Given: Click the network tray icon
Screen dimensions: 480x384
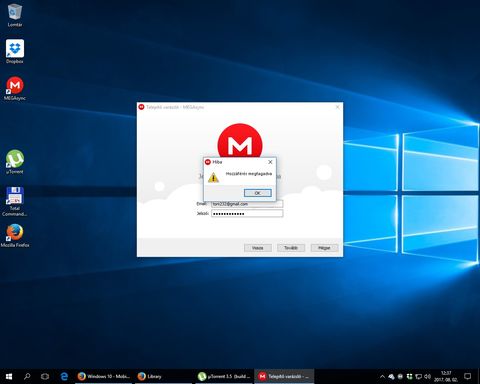Looking at the screenshot, I should tap(418, 377).
